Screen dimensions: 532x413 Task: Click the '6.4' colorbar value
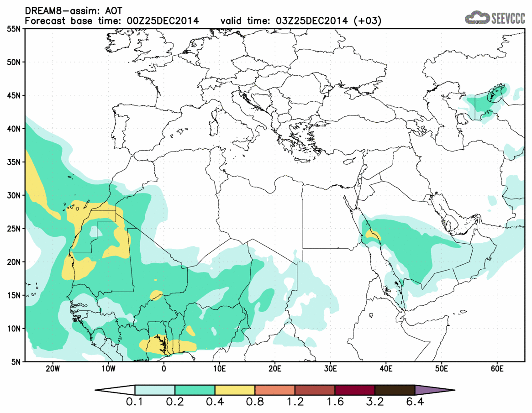point(415,402)
